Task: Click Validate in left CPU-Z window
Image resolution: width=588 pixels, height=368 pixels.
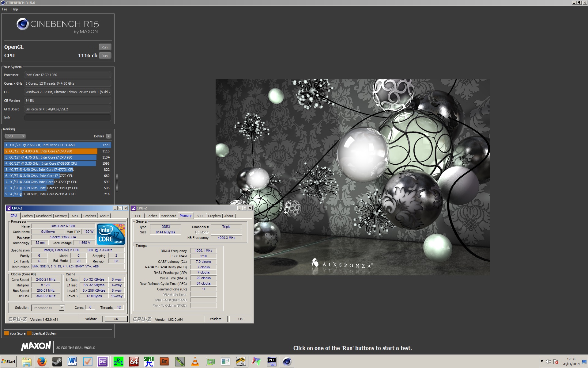Action: (x=91, y=319)
